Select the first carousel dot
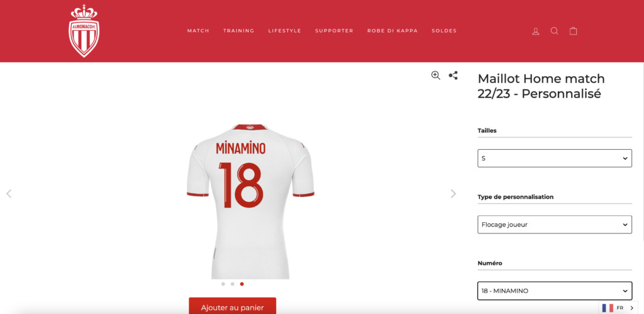This screenshot has width=644, height=314. [x=223, y=284]
